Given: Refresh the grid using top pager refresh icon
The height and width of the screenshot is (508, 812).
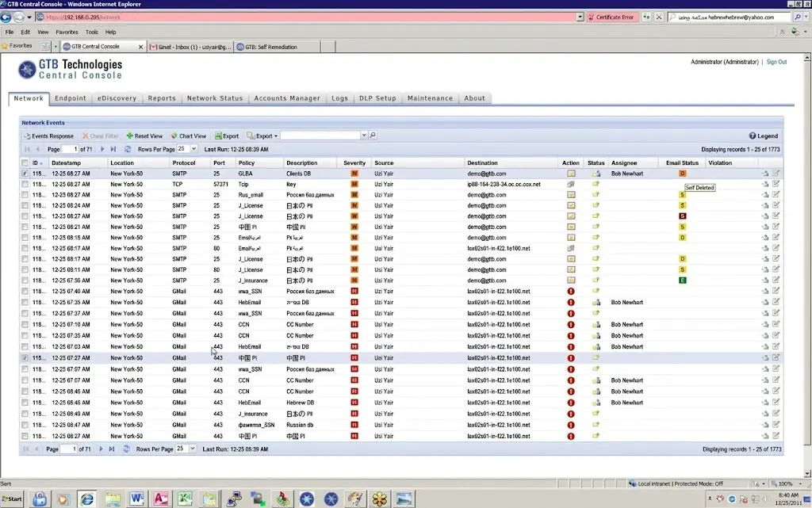Looking at the screenshot, I should pos(128,149).
